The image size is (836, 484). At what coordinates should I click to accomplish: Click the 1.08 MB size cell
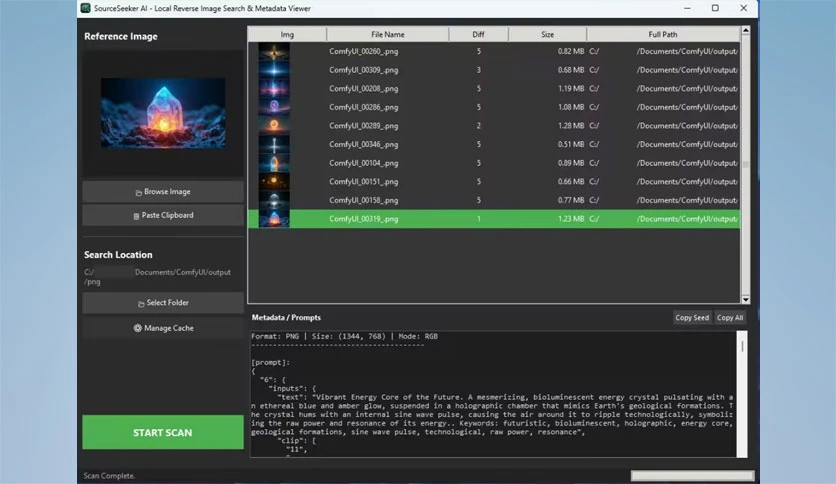(x=571, y=108)
